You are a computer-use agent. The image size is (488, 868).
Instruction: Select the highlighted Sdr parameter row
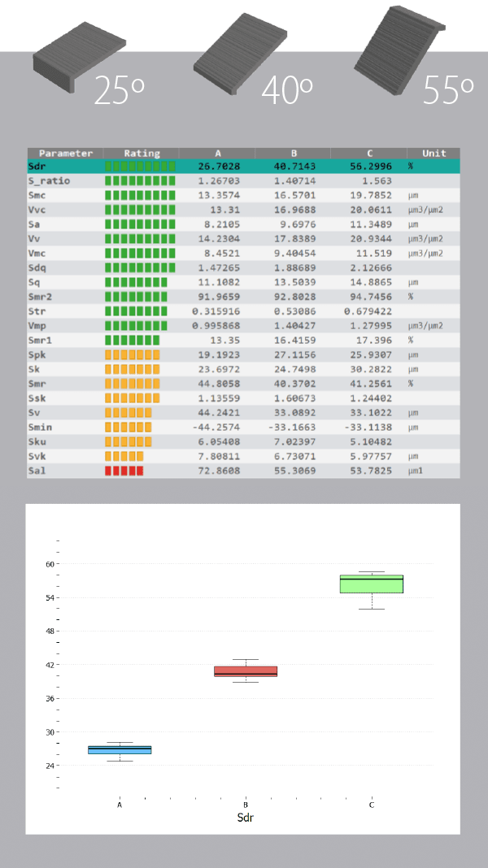242,166
